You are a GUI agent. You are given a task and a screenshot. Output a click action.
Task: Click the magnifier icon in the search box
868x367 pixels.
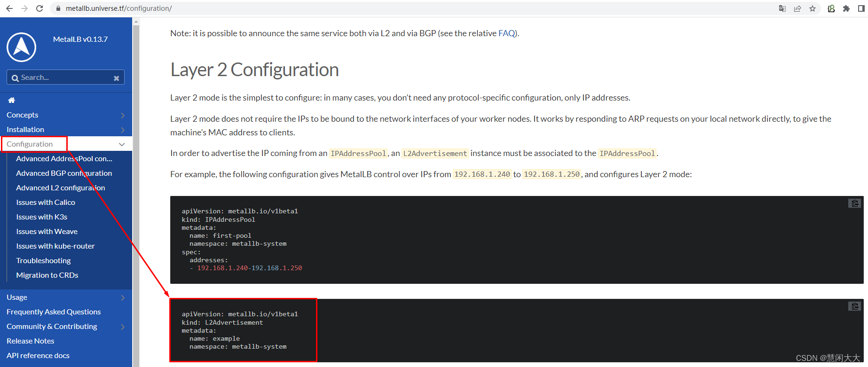[15, 78]
